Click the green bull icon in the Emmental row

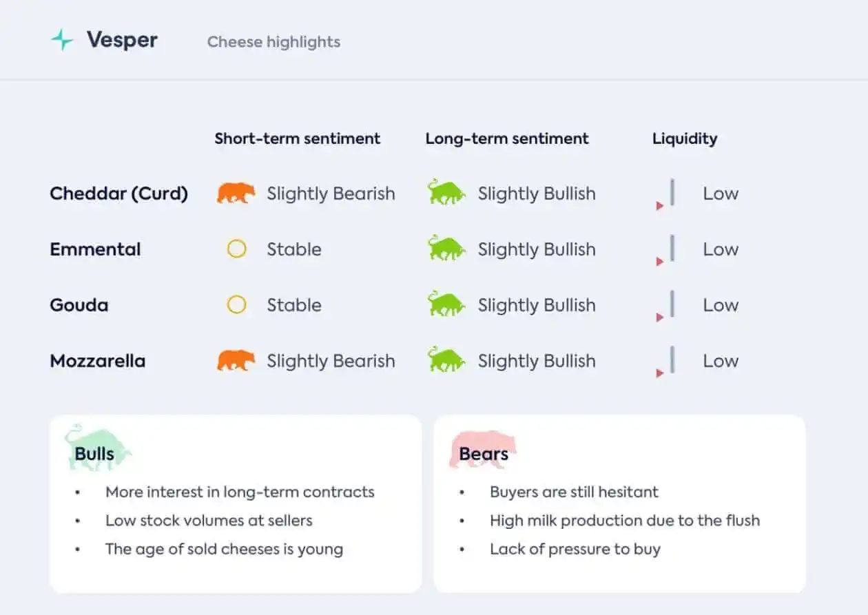446,248
